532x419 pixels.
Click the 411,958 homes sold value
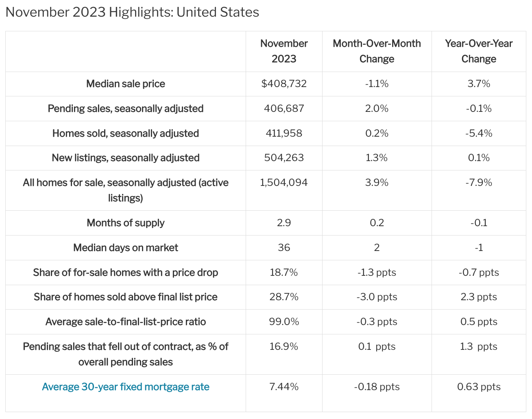[284, 133]
